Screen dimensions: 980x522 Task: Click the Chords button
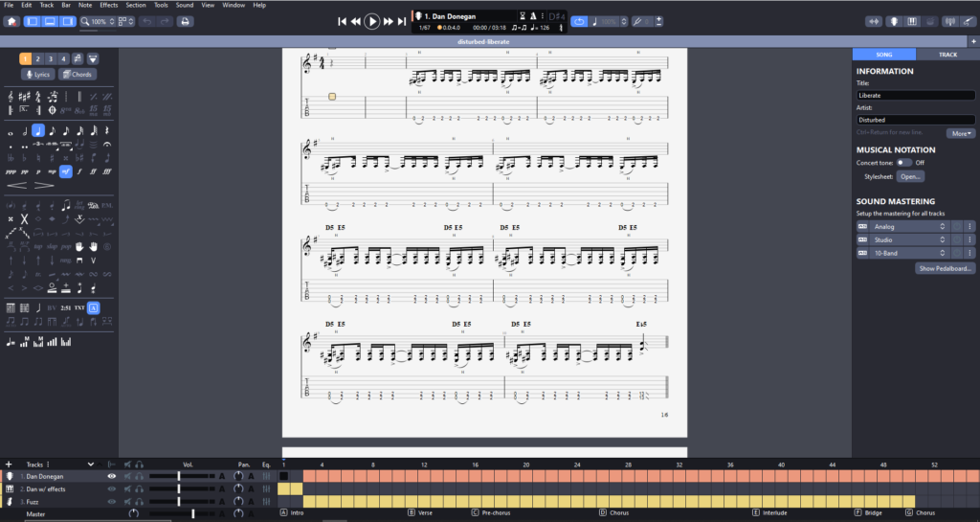tap(78, 74)
